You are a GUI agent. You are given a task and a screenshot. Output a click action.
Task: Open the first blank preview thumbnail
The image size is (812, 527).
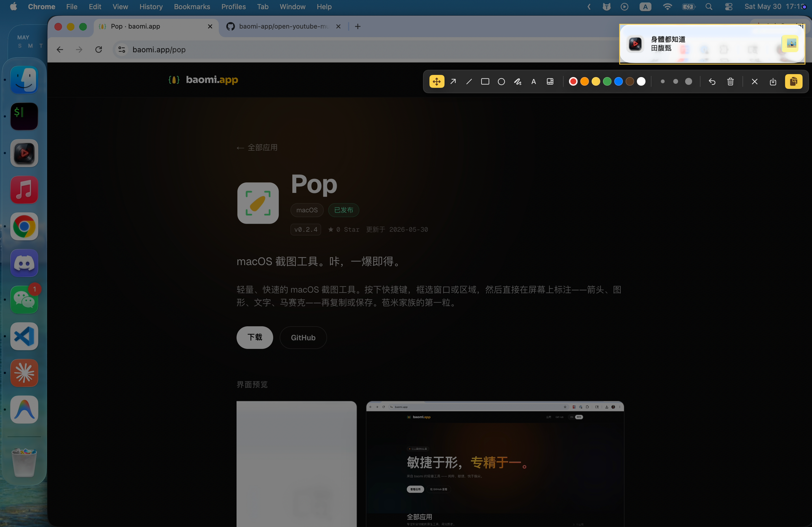(296, 464)
